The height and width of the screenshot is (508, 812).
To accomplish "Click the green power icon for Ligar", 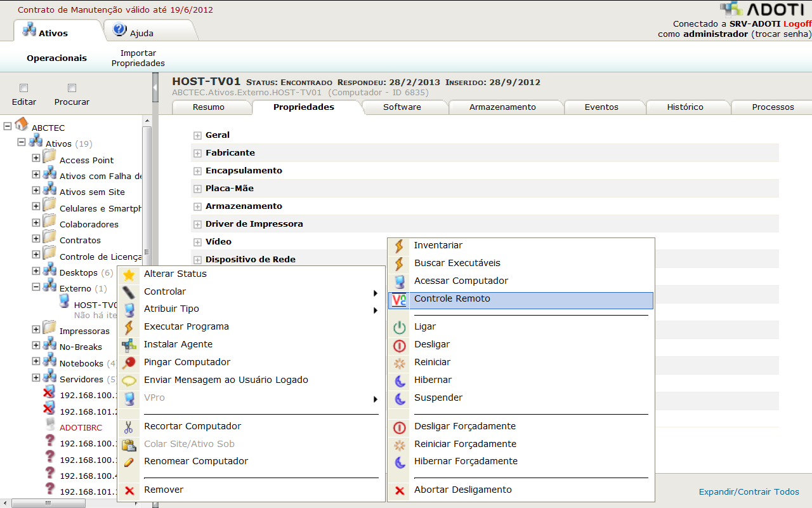I will point(400,328).
